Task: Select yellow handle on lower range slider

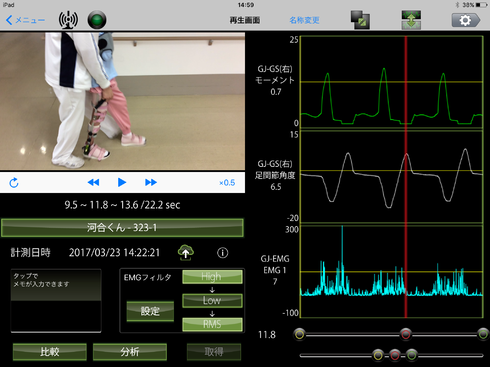Action: (x=378, y=355)
